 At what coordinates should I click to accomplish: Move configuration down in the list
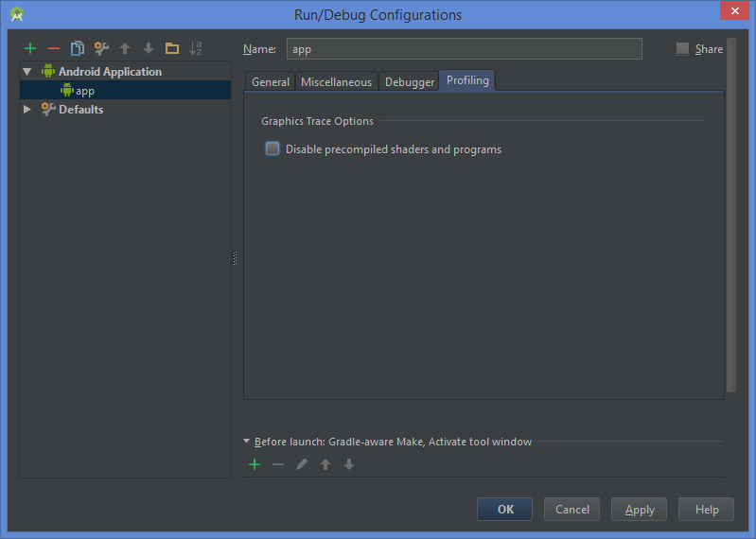click(149, 48)
